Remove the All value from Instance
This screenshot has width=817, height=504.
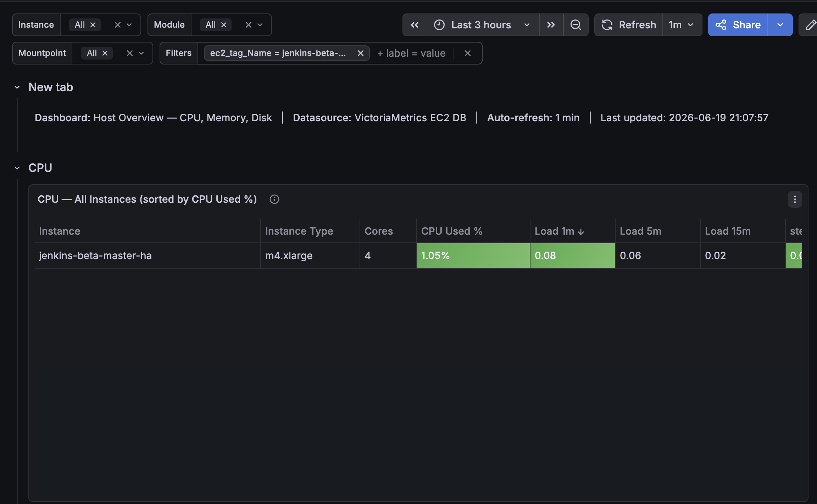click(x=93, y=25)
